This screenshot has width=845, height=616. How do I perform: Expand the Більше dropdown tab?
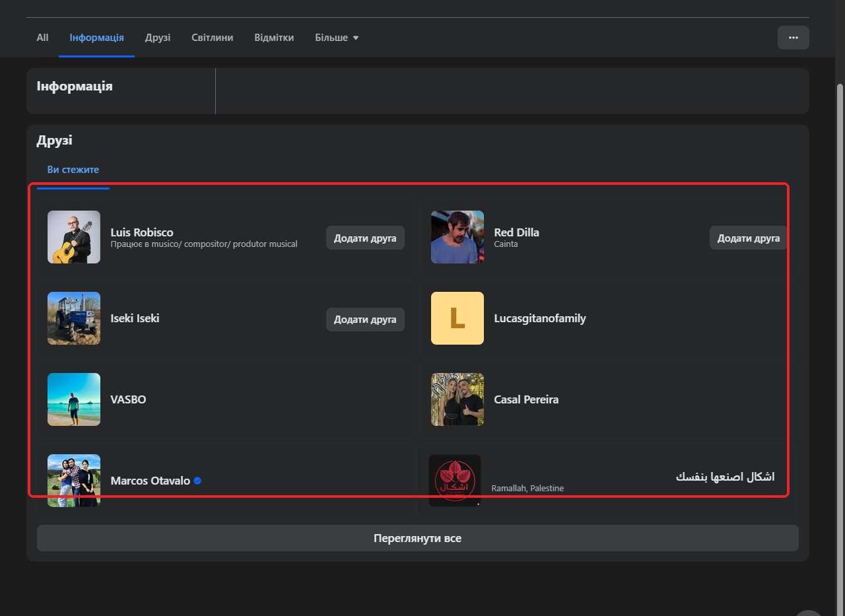[337, 38]
